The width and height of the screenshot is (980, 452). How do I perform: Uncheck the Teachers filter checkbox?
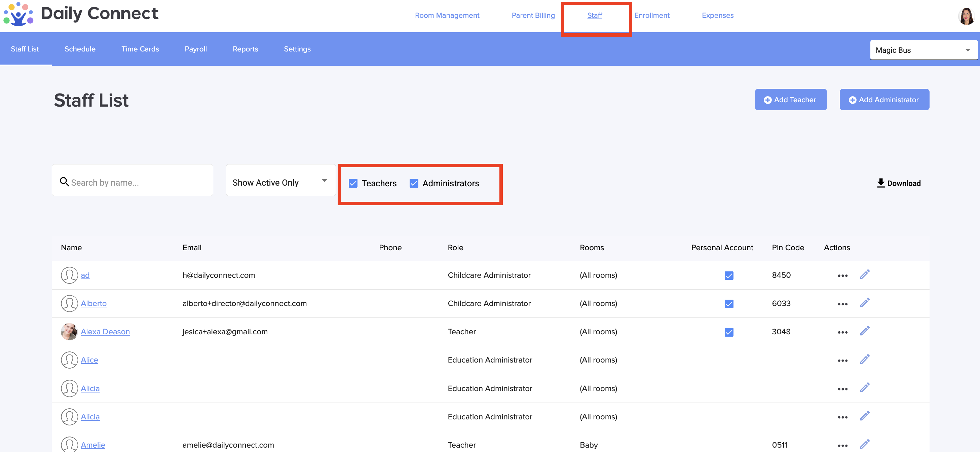[353, 183]
